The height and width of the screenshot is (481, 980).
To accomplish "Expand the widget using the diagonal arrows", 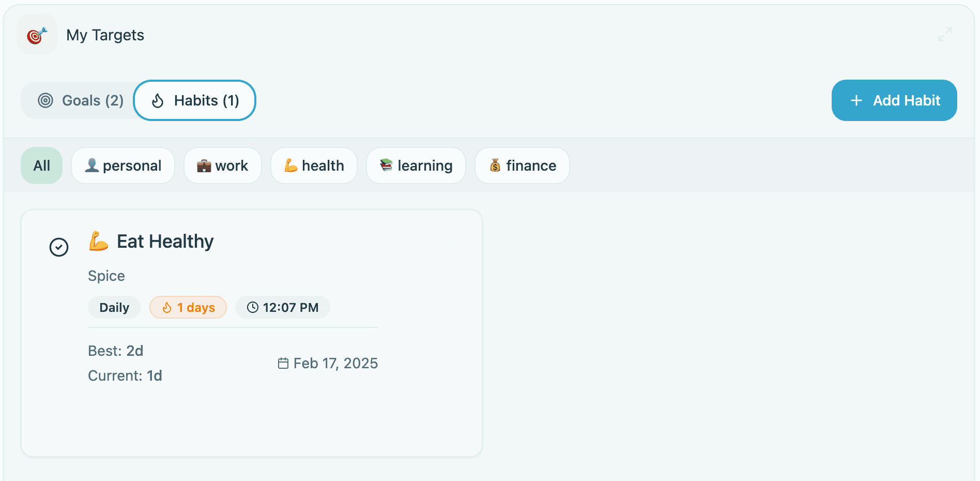I will pos(945,34).
